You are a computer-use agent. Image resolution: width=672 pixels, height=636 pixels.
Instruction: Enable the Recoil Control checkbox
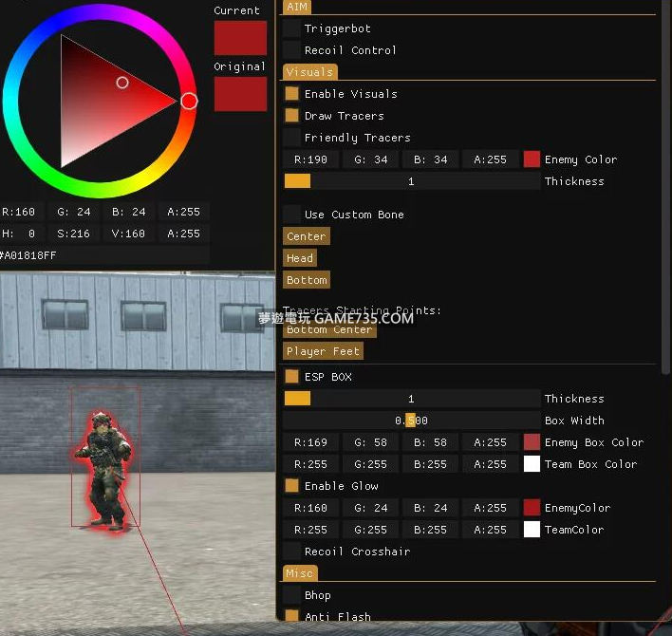tap(291, 50)
